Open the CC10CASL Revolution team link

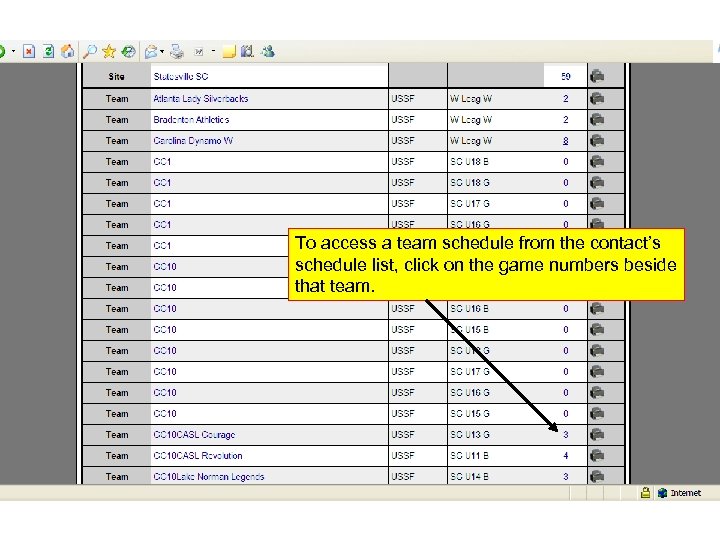tap(198, 456)
